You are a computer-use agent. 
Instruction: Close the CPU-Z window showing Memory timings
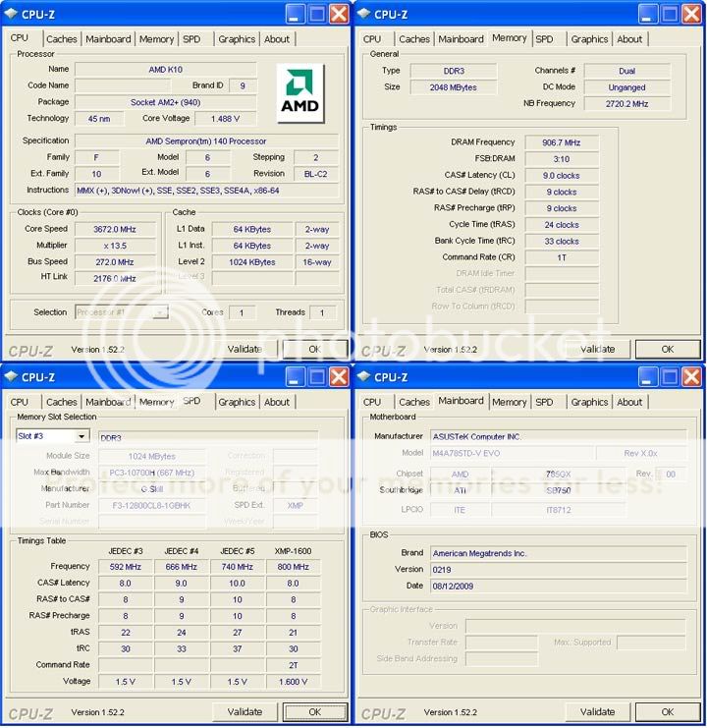[x=691, y=14]
